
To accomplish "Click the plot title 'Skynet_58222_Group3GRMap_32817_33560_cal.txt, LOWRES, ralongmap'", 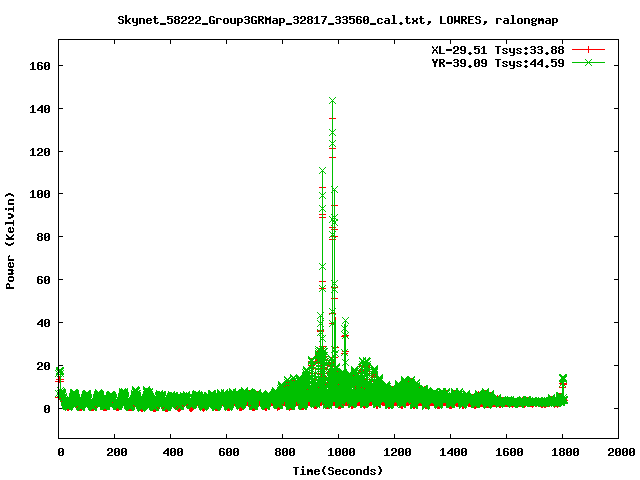I will 338,20.
